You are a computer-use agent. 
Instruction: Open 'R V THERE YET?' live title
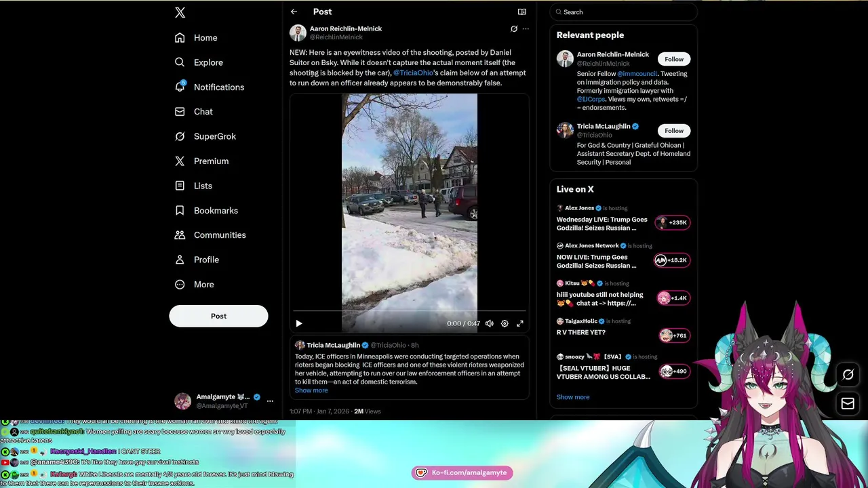(x=581, y=332)
